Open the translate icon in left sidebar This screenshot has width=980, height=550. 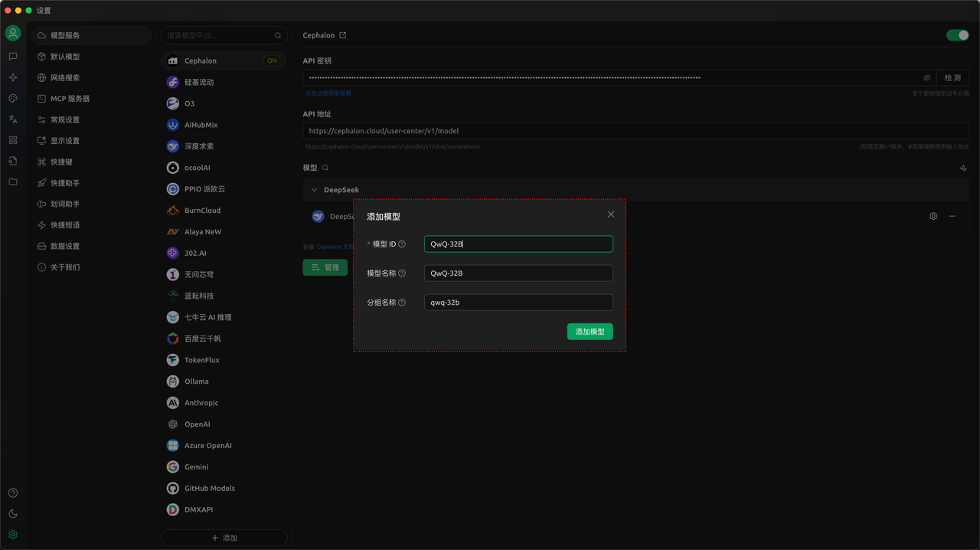click(13, 119)
